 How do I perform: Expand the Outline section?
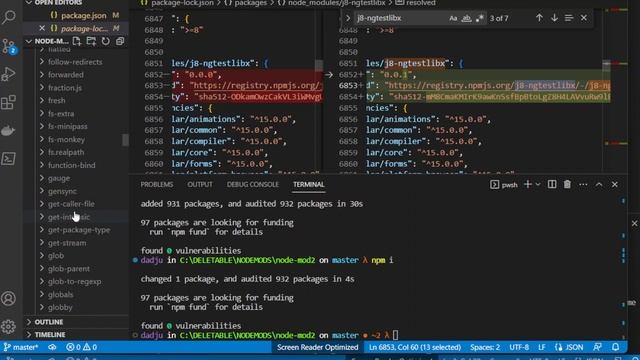point(49,322)
